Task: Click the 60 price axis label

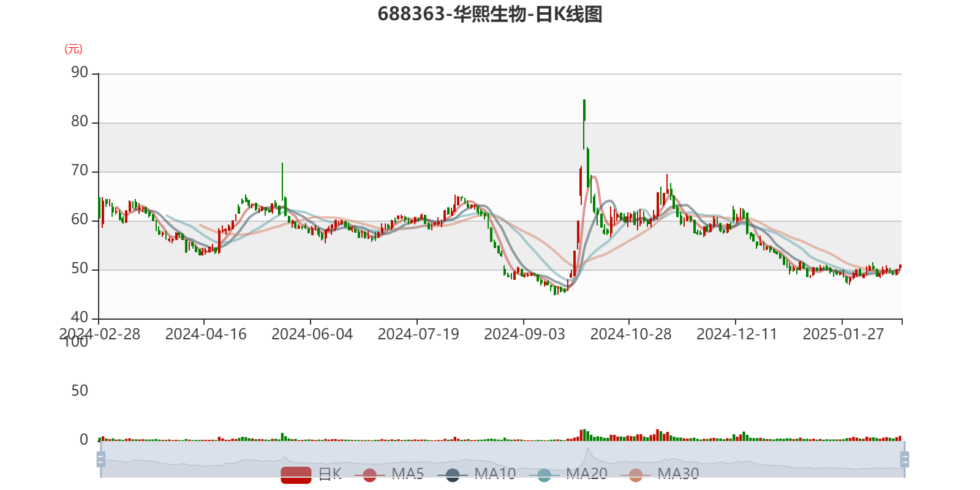Action: 80,220
